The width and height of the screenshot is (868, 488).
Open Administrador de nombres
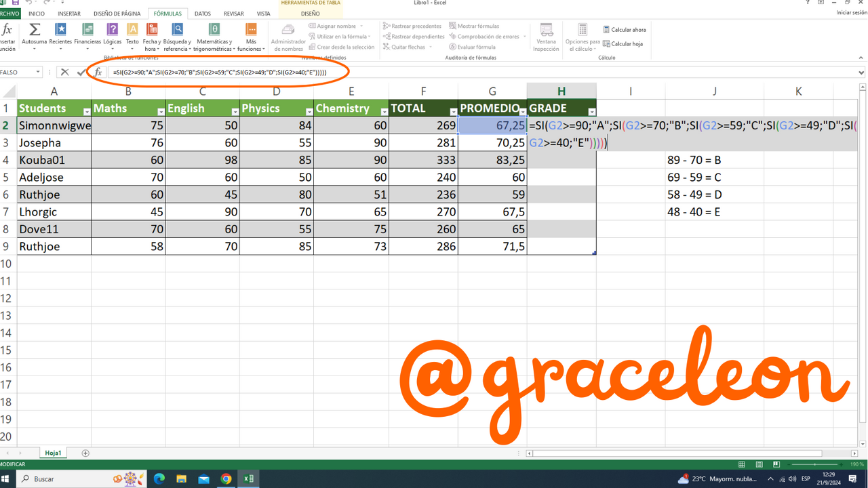click(x=288, y=37)
